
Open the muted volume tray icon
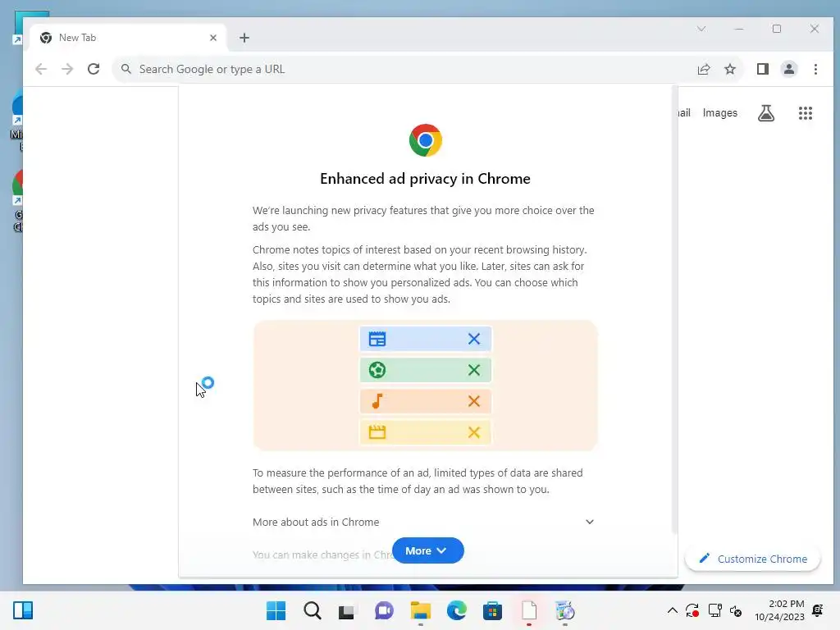(x=736, y=610)
